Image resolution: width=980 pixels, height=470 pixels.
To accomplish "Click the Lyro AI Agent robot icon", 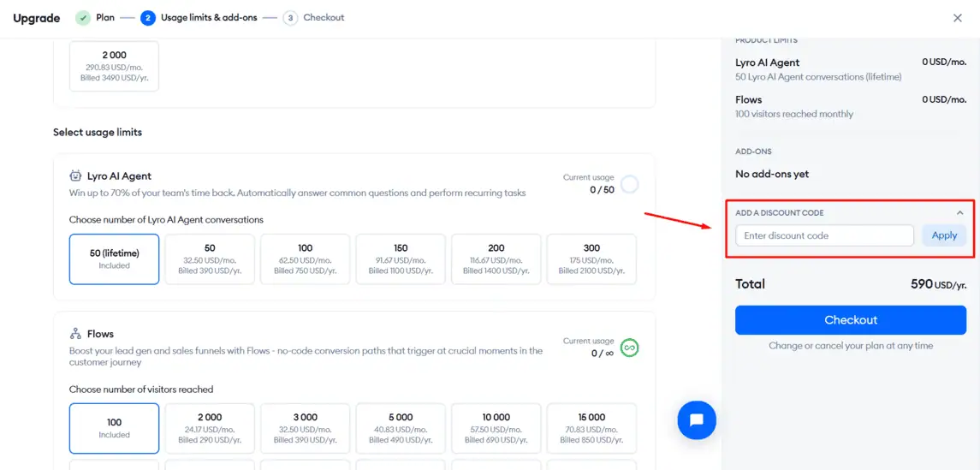I will point(75,176).
